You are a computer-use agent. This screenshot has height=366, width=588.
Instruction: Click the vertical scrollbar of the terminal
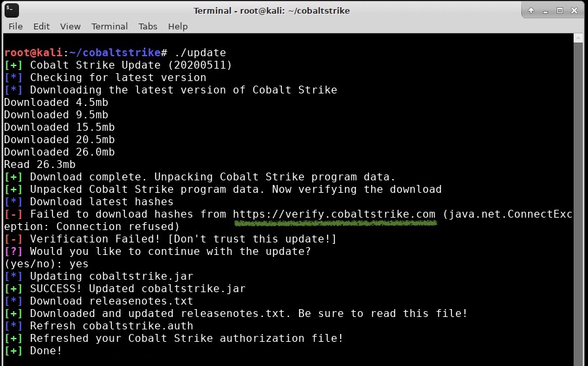pos(578,196)
